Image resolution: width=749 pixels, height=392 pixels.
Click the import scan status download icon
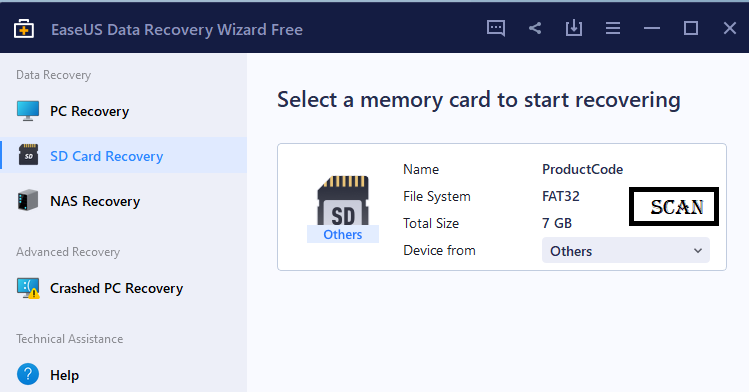574,28
